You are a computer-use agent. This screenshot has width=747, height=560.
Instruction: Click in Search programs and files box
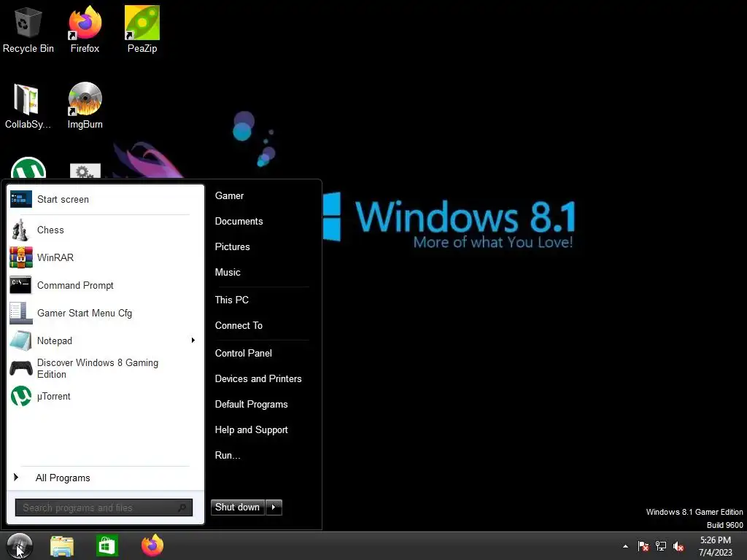[x=104, y=507]
